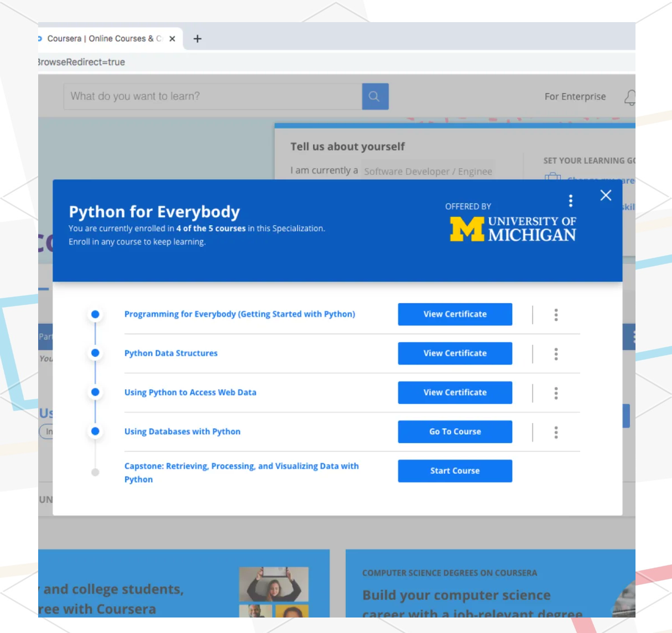Click the 'What do you want to learn?' search field
672x633 pixels.
coord(213,96)
